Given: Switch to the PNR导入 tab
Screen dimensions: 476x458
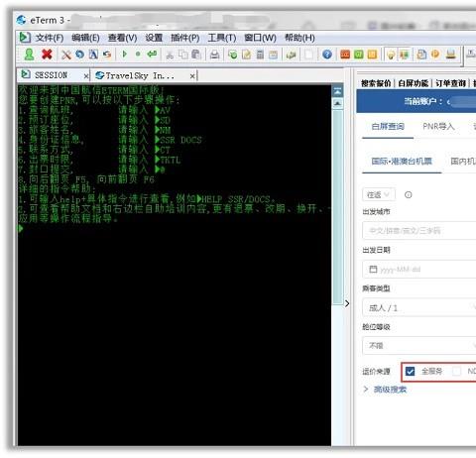Looking at the screenshot, I should [438, 126].
